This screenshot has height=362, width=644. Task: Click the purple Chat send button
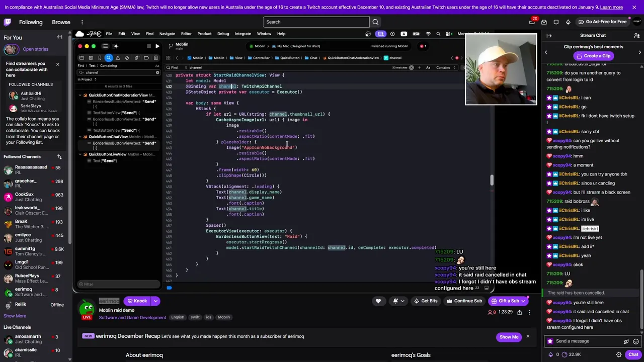[633, 354]
